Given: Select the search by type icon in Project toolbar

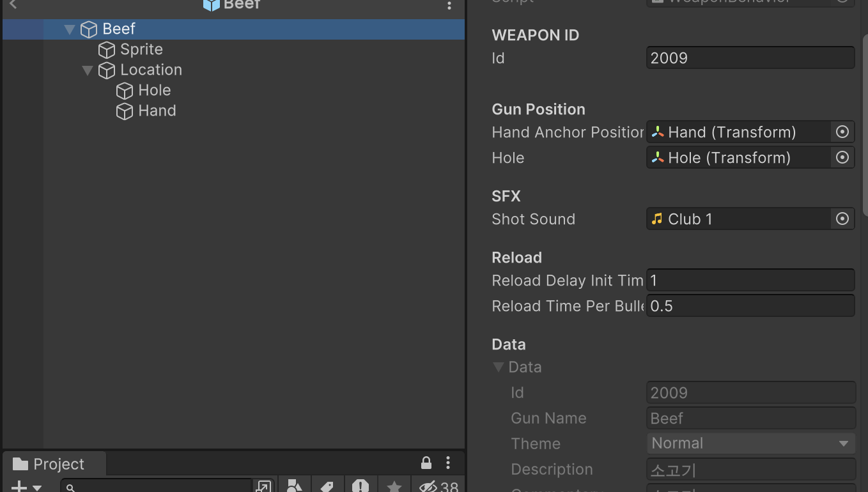Looking at the screenshot, I should pyautogui.click(x=294, y=486).
